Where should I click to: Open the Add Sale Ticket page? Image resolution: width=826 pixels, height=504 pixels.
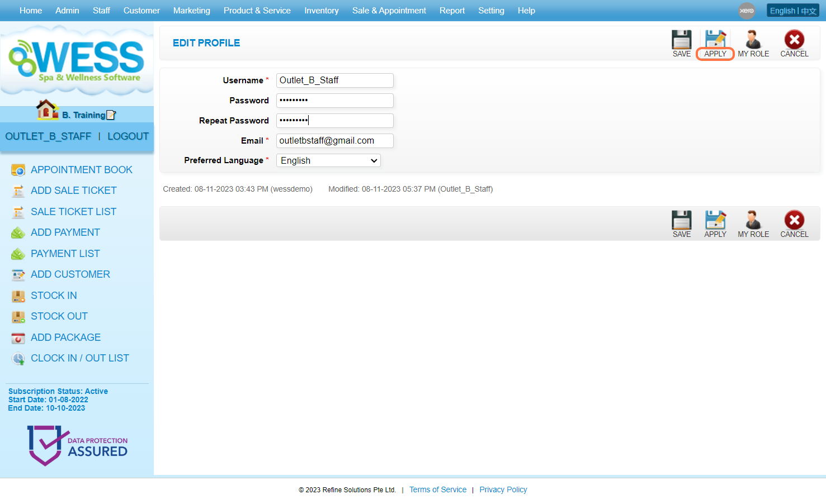coord(73,191)
